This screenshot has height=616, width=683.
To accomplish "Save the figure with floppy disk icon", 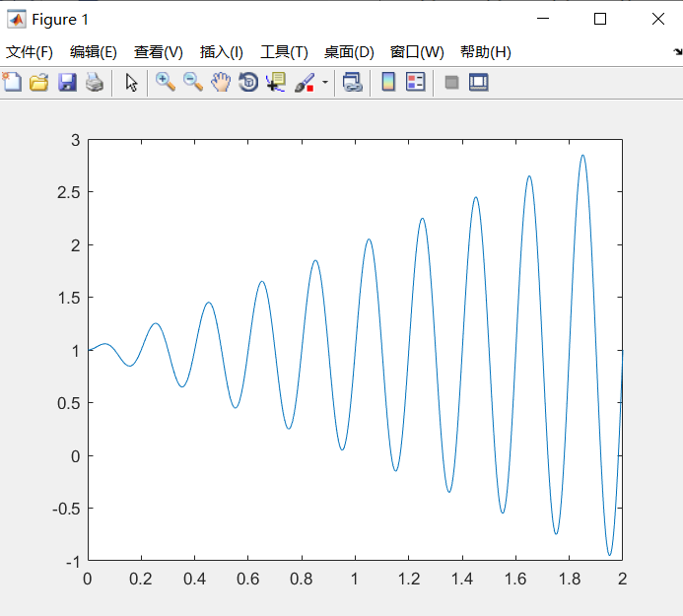I will tap(67, 82).
